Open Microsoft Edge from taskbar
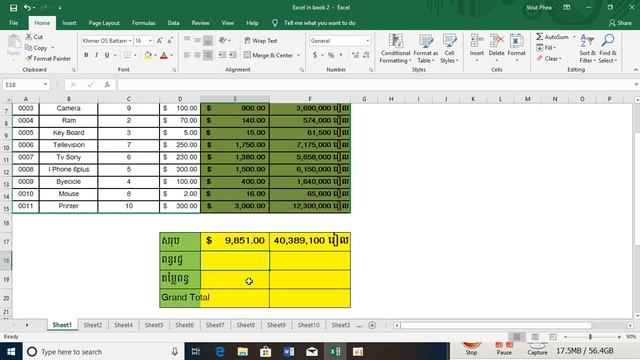 pos(220,351)
